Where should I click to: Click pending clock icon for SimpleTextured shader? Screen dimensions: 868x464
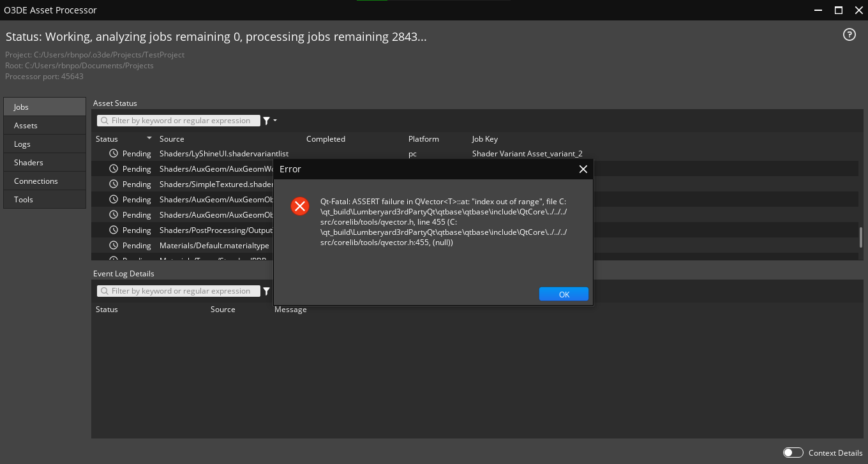pos(114,184)
